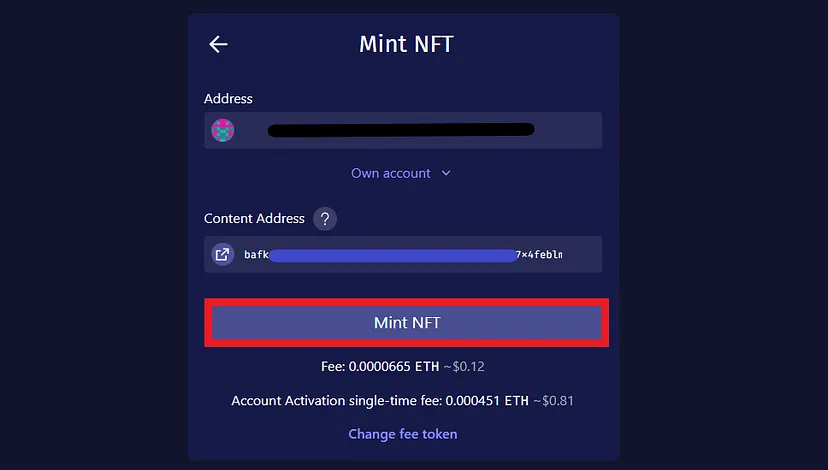
Task: Open the Content Address help question mark
Action: point(325,219)
